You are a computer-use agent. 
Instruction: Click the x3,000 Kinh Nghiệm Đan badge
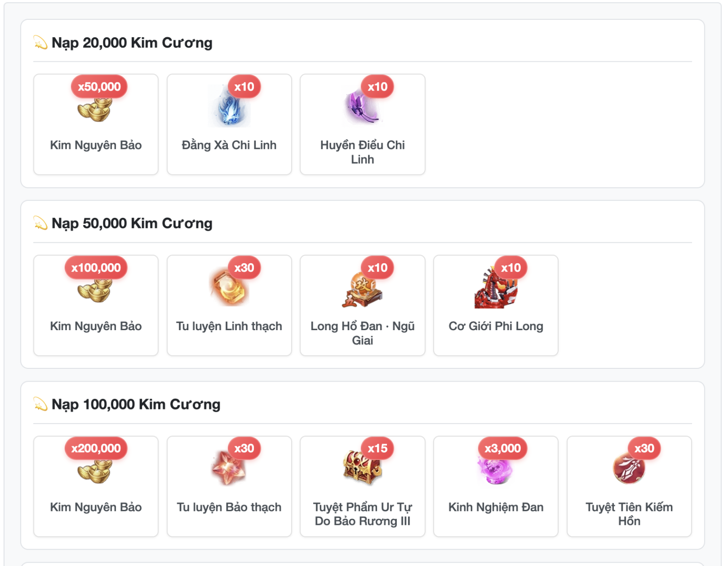coord(502,449)
